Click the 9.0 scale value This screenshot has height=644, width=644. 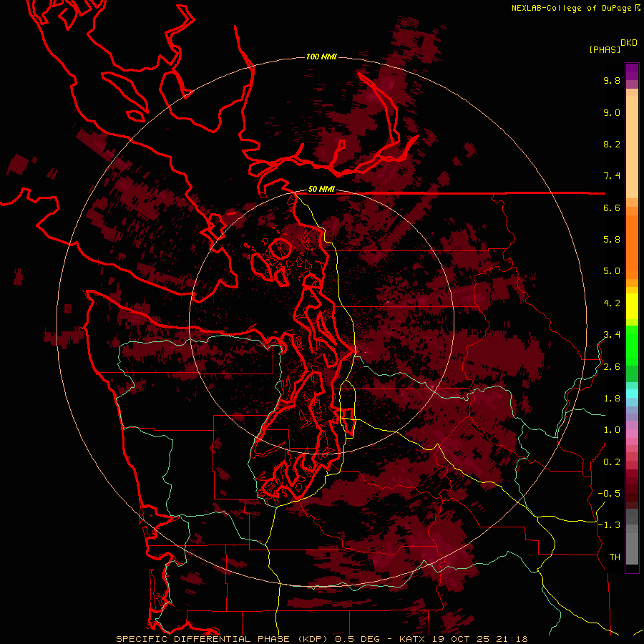[x=612, y=112]
